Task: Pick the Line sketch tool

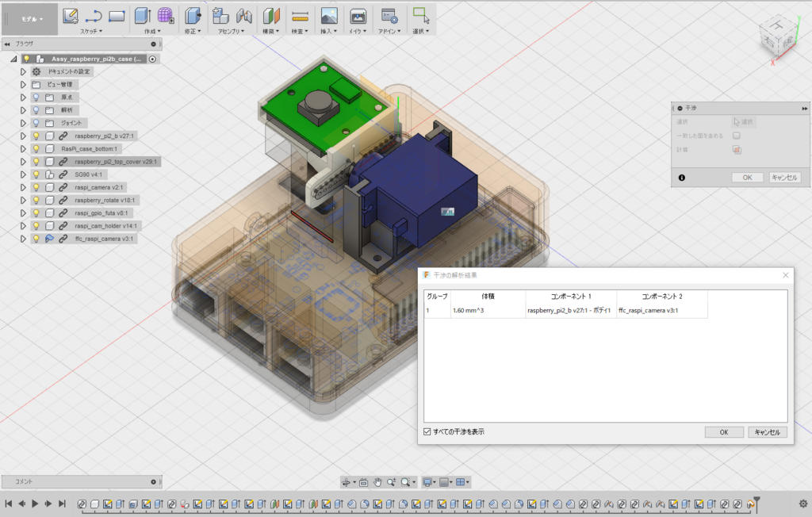Action: [x=94, y=16]
